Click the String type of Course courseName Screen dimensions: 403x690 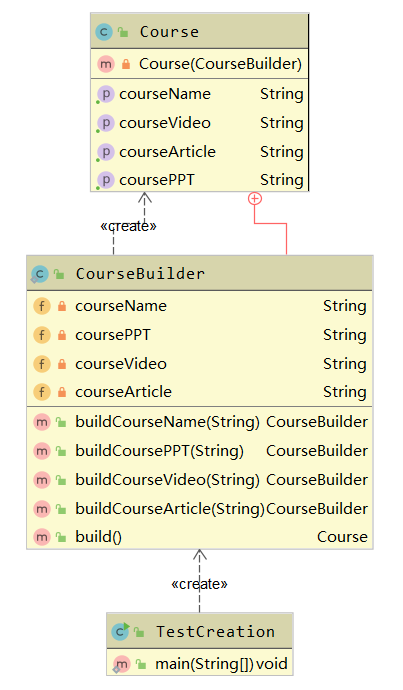(x=282, y=94)
